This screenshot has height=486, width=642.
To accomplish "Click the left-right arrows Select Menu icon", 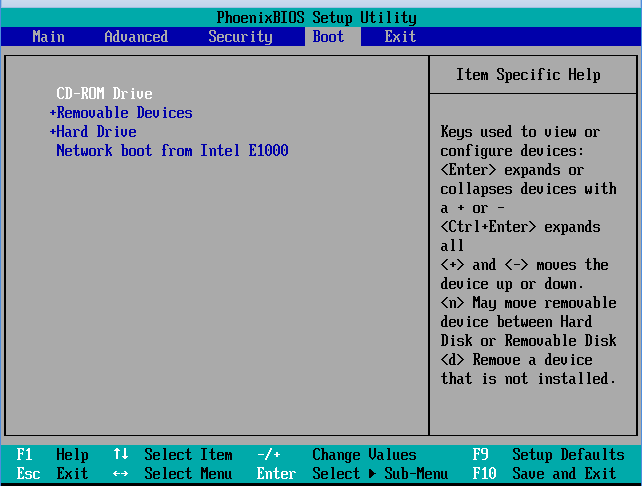I will tap(120, 474).
